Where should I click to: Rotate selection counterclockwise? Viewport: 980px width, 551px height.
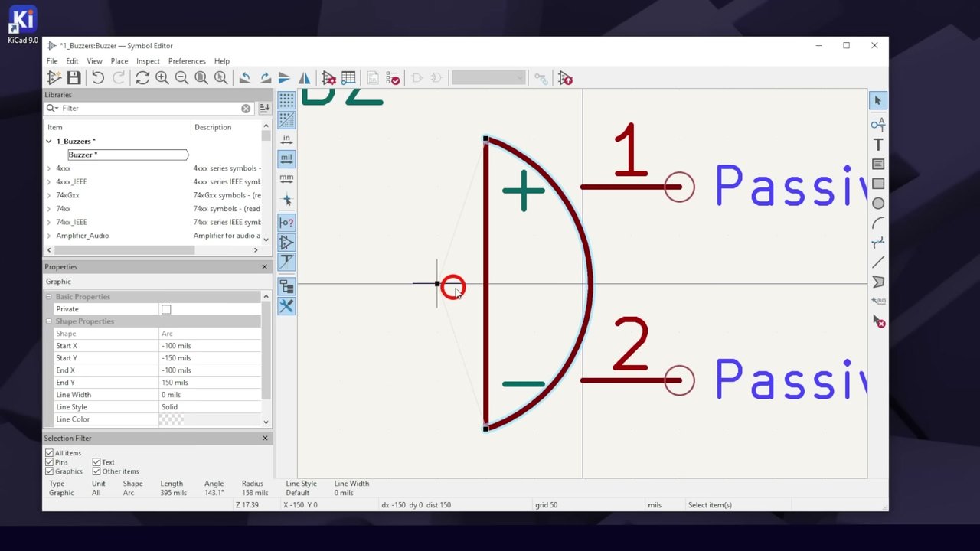245,78
